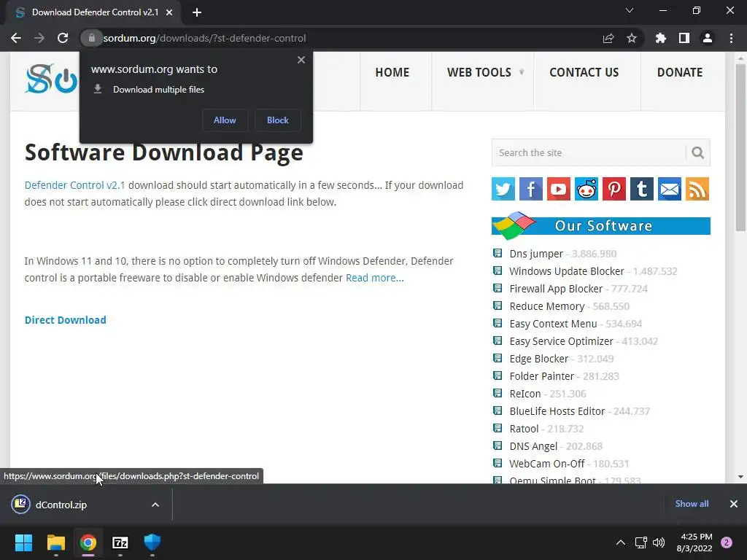Open DNS Angel link
Image resolution: width=747 pixels, height=560 pixels.
click(x=533, y=446)
